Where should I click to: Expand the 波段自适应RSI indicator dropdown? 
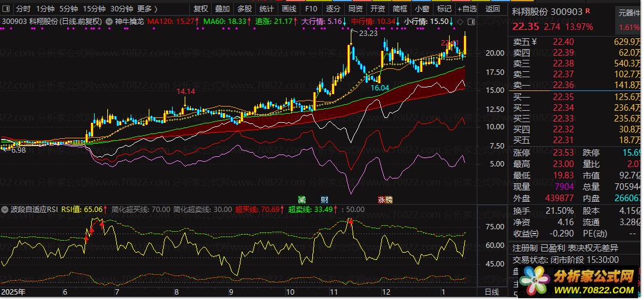[5, 210]
